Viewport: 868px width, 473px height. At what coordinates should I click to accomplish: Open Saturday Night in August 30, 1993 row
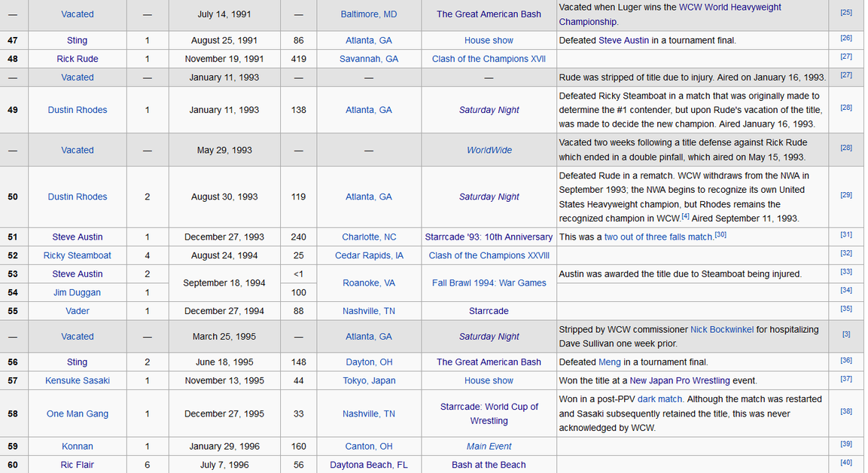[489, 197]
